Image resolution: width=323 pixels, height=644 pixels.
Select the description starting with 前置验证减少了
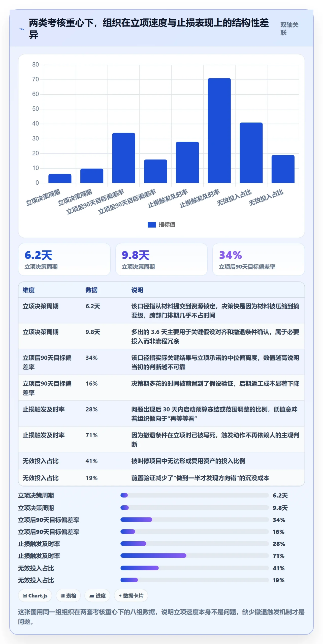point(200,478)
